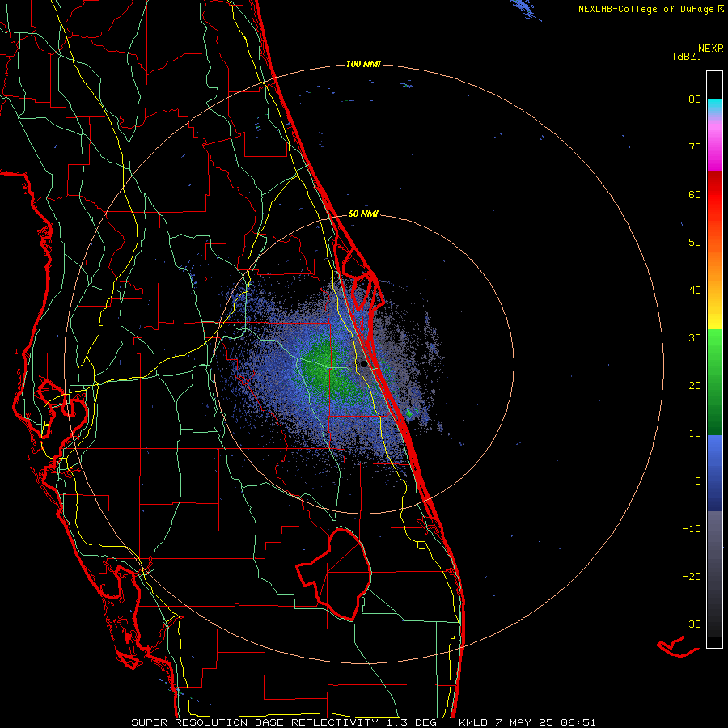Click the 10 value on the dBZ scale

pyautogui.click(x=695, y=434)
